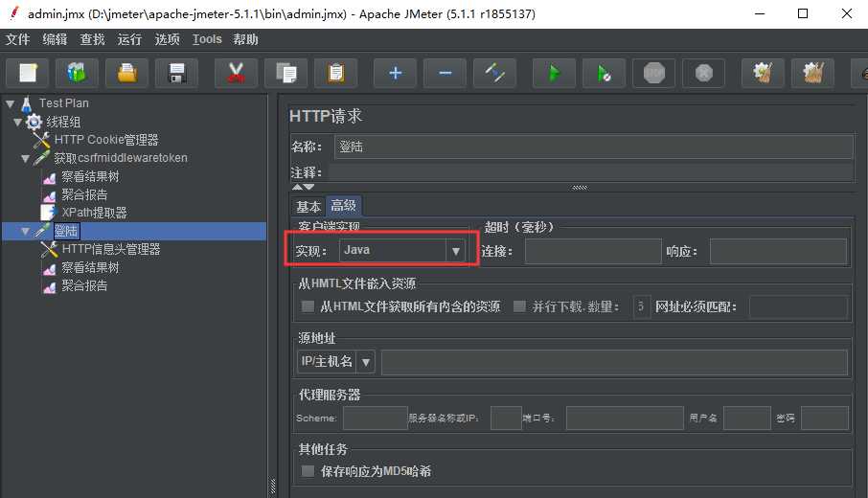This screenshot has width=868, height=498.
Task: Collapse the 登陆 node expander arrow
Action: coord(25,232)
